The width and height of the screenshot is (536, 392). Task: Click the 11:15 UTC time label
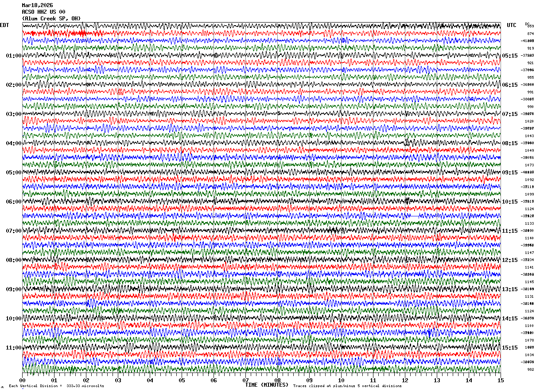tap(510, 231)
